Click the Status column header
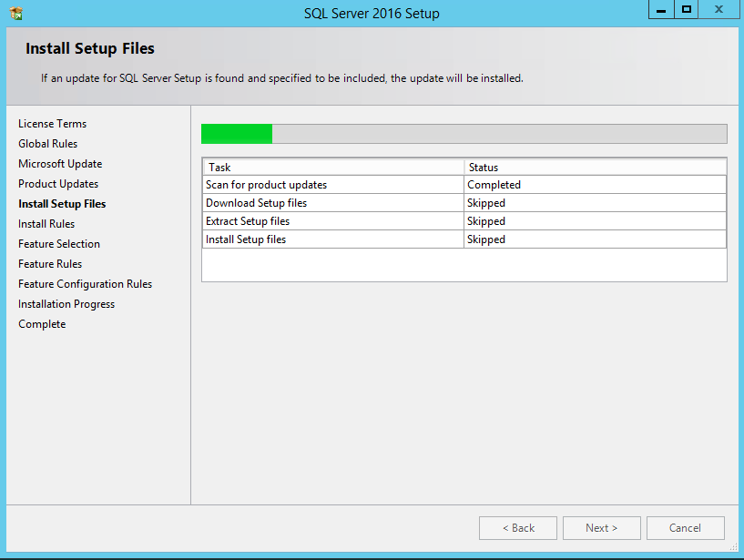The width and height of the screenshot is (744, 560). (595, 168)
